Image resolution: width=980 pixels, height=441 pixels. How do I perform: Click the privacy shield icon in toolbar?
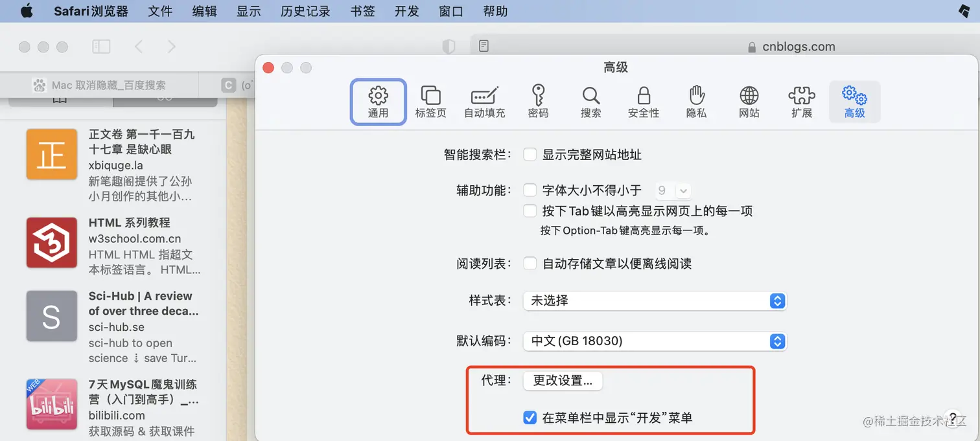coord(449,47)
